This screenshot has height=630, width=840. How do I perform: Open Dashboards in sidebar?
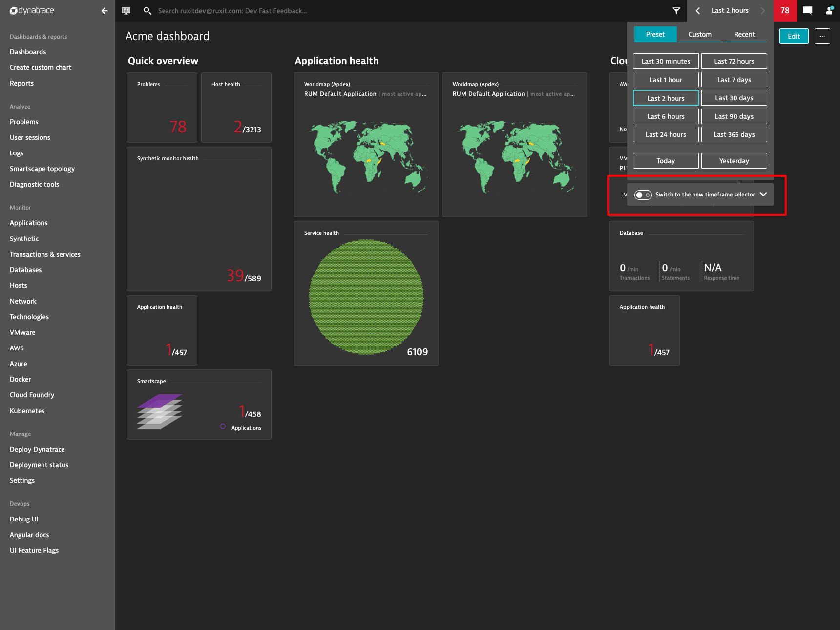(28, 52)
